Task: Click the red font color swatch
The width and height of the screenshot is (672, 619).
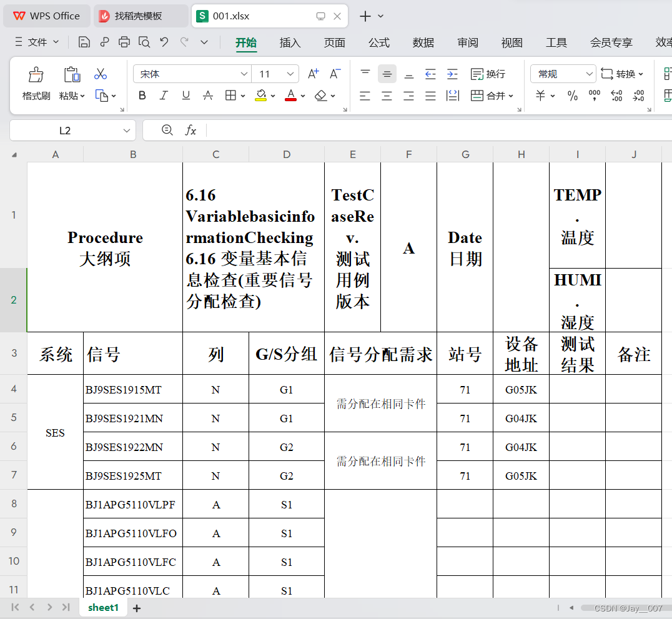Action: point(290,95)
